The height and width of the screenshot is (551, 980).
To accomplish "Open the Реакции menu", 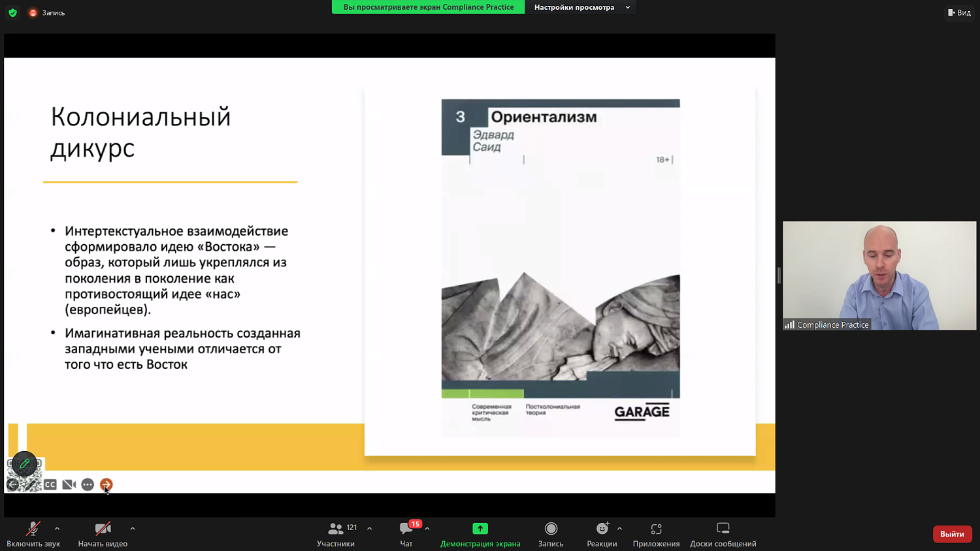I will pos(602,534).
